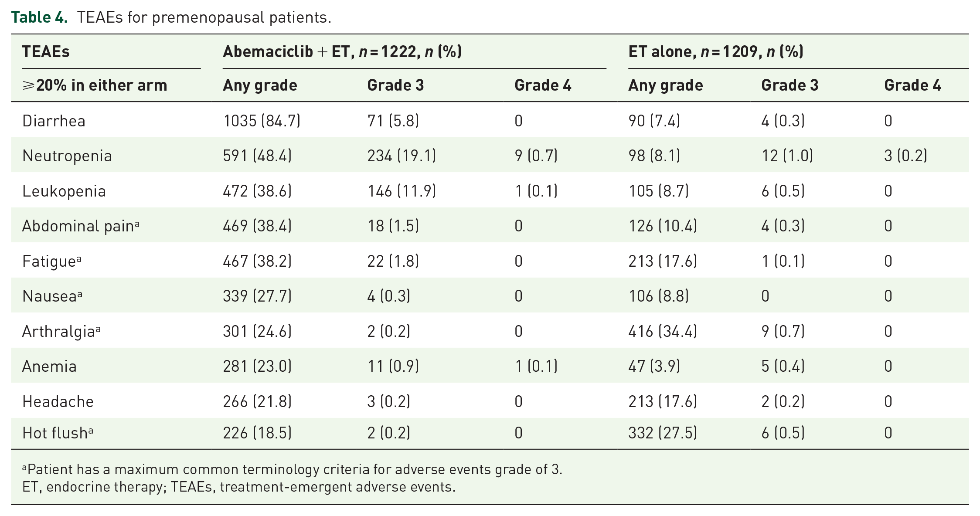Screen dimensions: 980x516
Task: Select the TEAEs column header
Action: (46, 51)
